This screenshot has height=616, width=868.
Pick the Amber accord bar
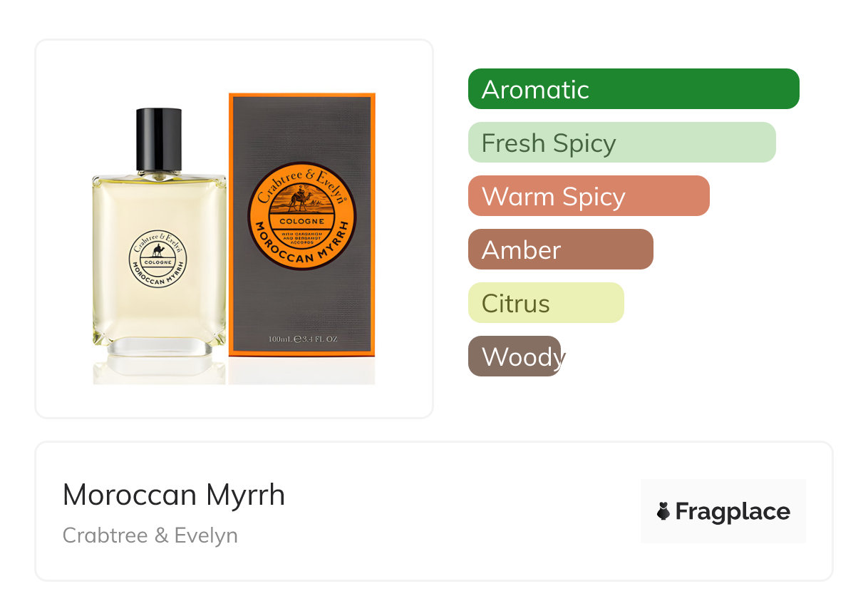[x=560, y=250]
